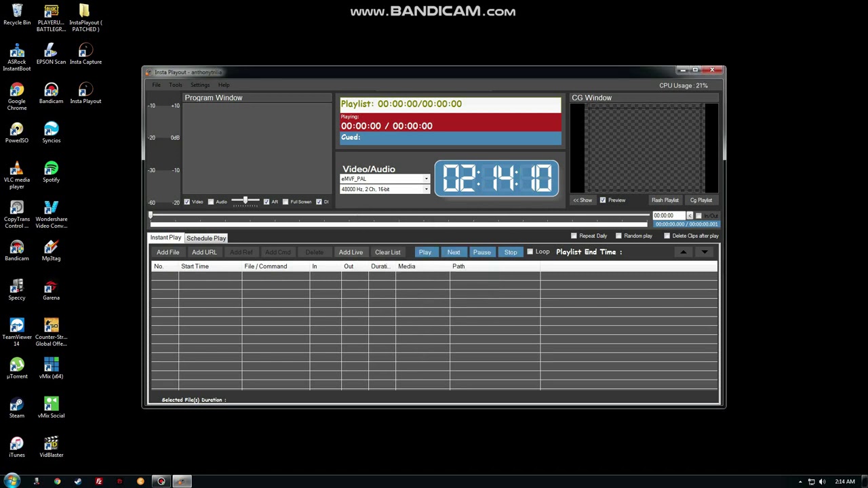Image resolution: width=868 pixels, height=488 pixels.
Task: Start playback with Play button
Action: 425,252
